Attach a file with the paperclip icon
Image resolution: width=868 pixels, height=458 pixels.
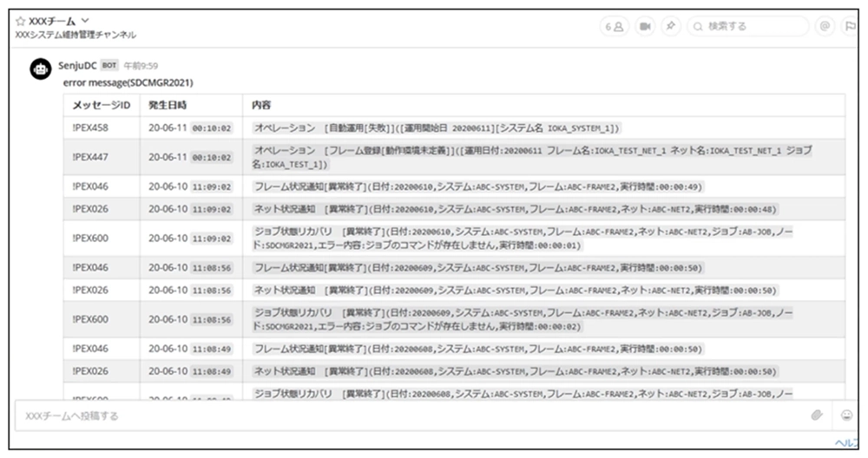817,415
